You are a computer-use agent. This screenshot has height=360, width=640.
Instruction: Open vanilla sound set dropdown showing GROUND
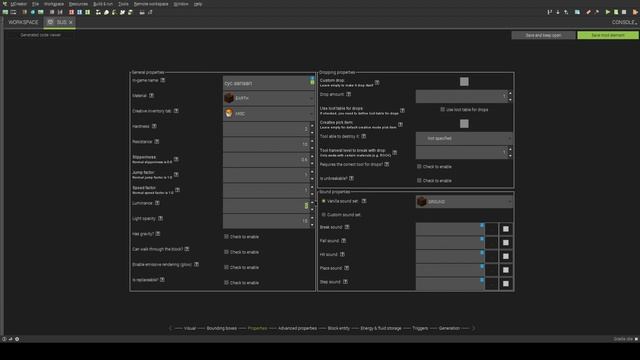[464, 202]
